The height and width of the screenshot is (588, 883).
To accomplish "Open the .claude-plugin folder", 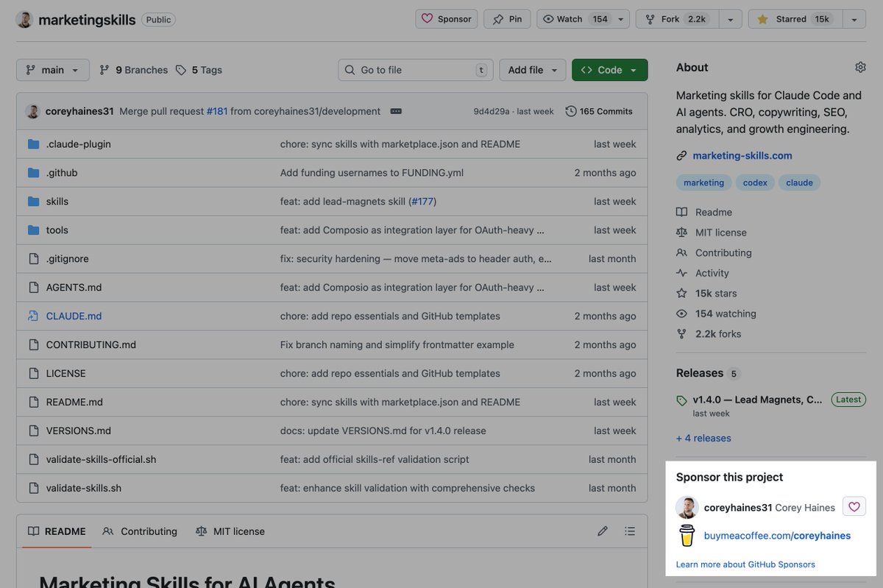I will point(78,144).
